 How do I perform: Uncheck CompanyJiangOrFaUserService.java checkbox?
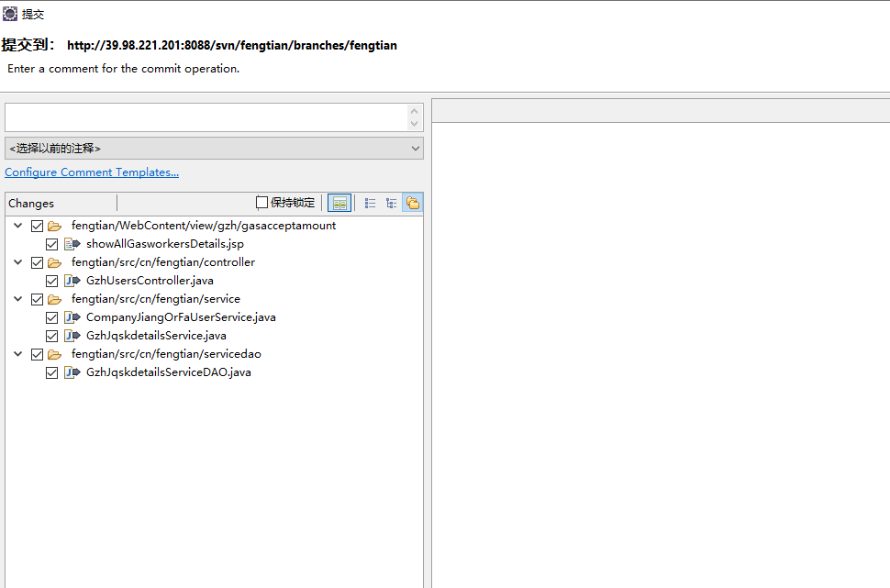pos(52,317)
